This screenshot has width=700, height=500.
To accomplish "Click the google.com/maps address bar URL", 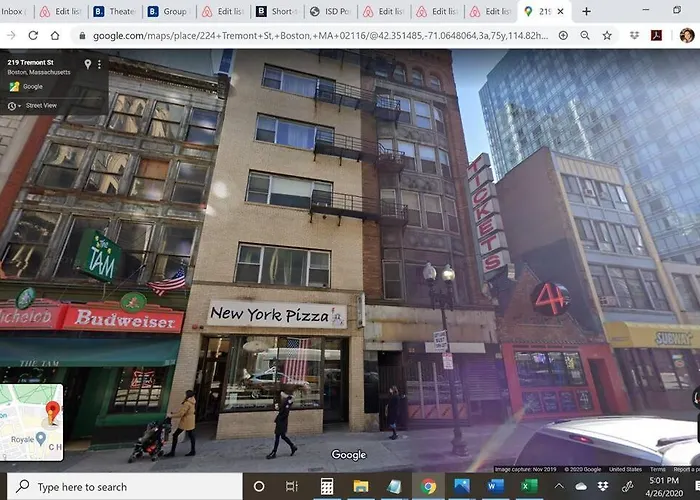I will pos(320,35).
